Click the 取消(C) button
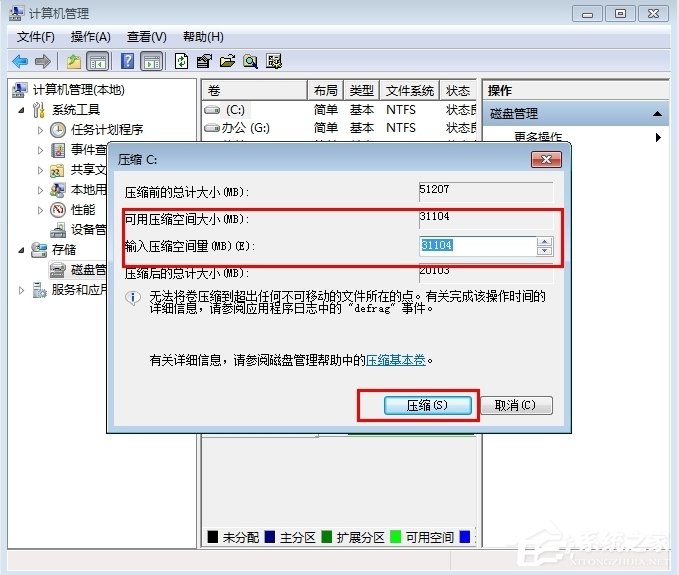The image size is (679, 575). click(x=516, y=406)
